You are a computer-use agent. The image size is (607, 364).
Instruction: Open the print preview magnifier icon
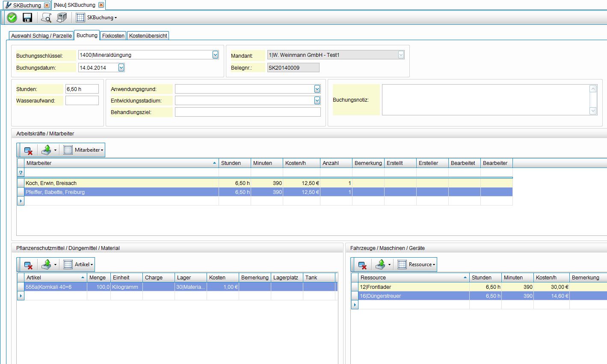pos(46,18)
